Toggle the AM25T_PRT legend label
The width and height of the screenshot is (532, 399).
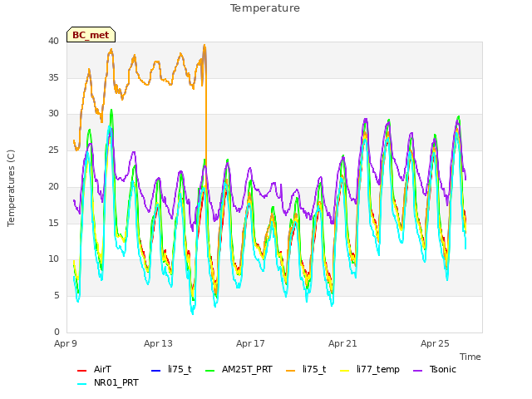[x=247, y=369]
